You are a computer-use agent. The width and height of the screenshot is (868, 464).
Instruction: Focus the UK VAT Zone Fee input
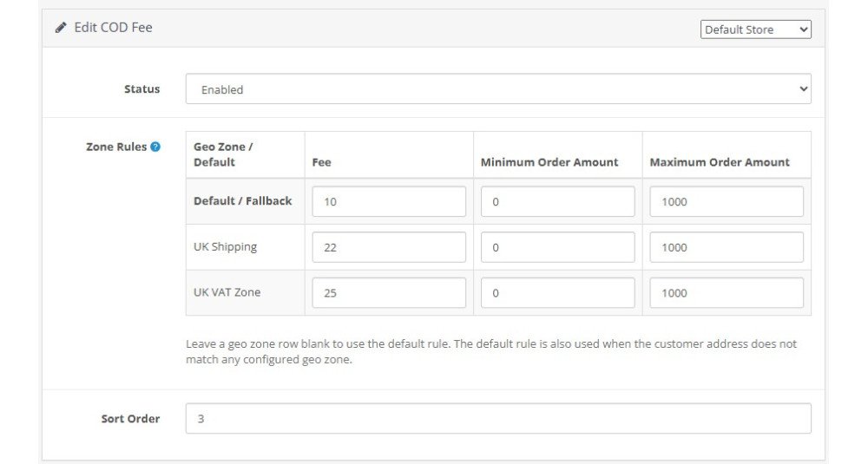[389, 293]
